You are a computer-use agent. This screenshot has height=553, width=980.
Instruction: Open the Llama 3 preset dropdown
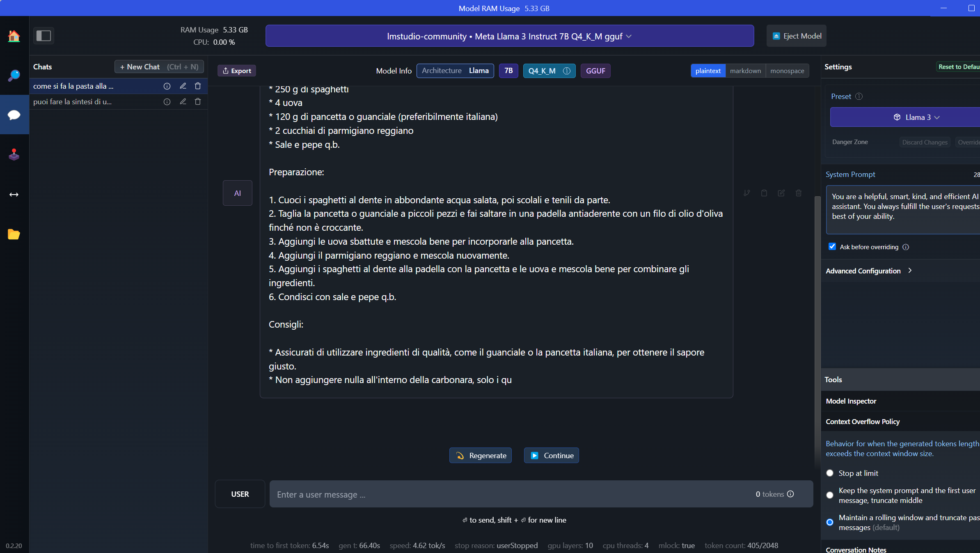click(916, 117)
